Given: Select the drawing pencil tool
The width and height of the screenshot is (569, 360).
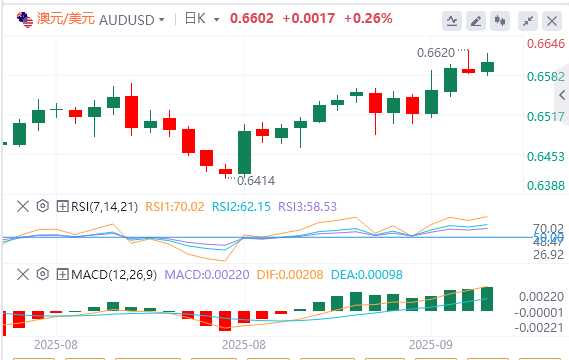Looking at the screenshot, I should coord(476,21).
